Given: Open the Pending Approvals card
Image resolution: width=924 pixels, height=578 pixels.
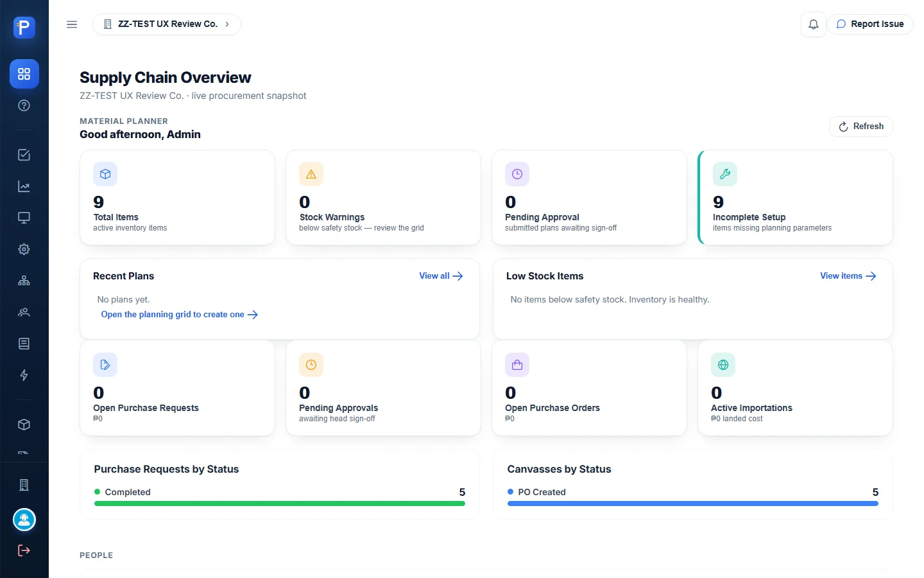Looking at the screenshot, I should click(x=384, y=389).
